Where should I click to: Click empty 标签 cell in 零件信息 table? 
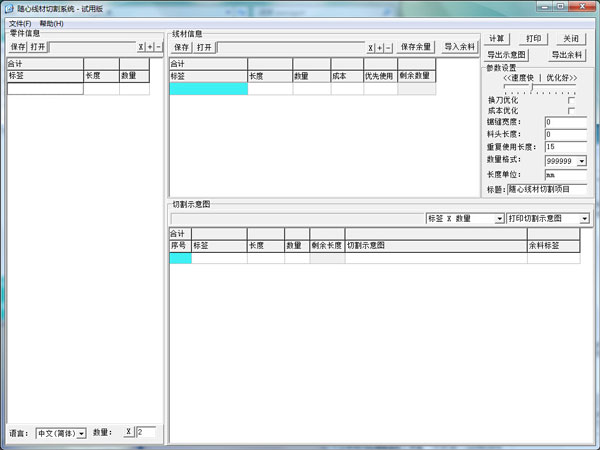point(45,89)
